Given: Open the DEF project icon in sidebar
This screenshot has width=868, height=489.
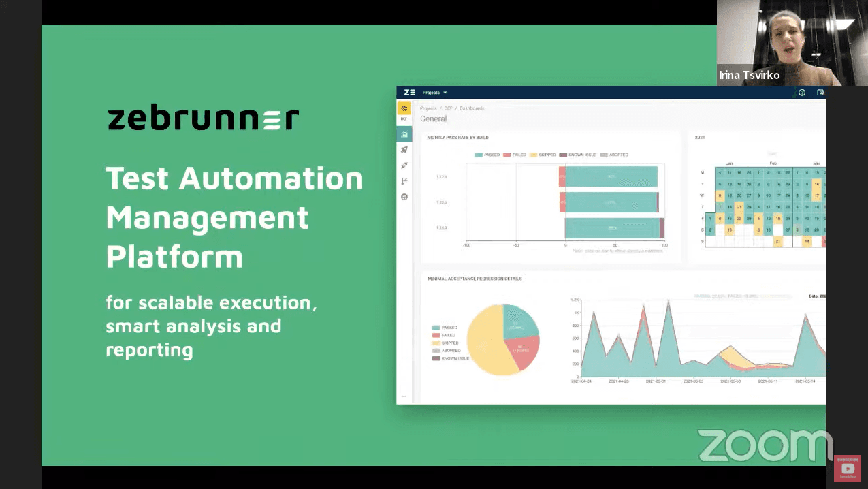Looking at the screenshot, I should tap(404, 110).
